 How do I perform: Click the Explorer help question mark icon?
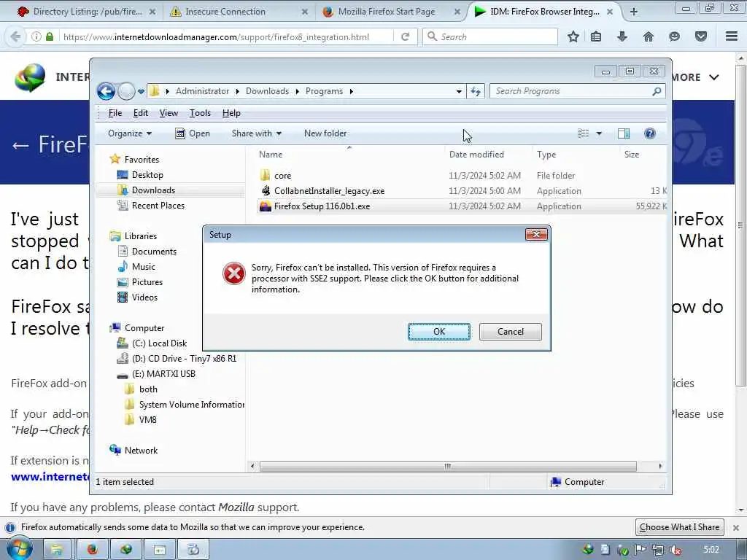[x=650, y=133]
